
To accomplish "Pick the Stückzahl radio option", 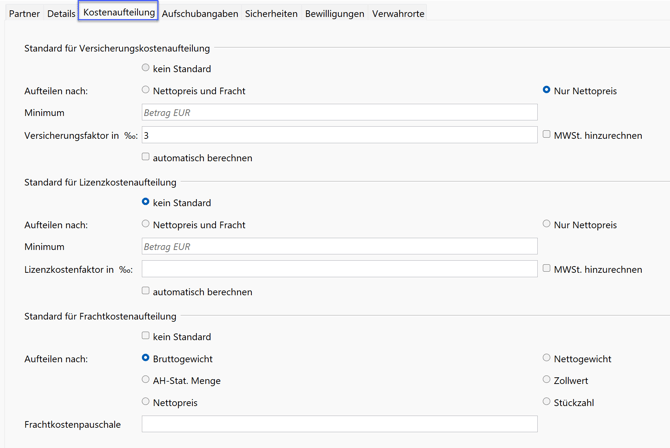I will point(547,402).
